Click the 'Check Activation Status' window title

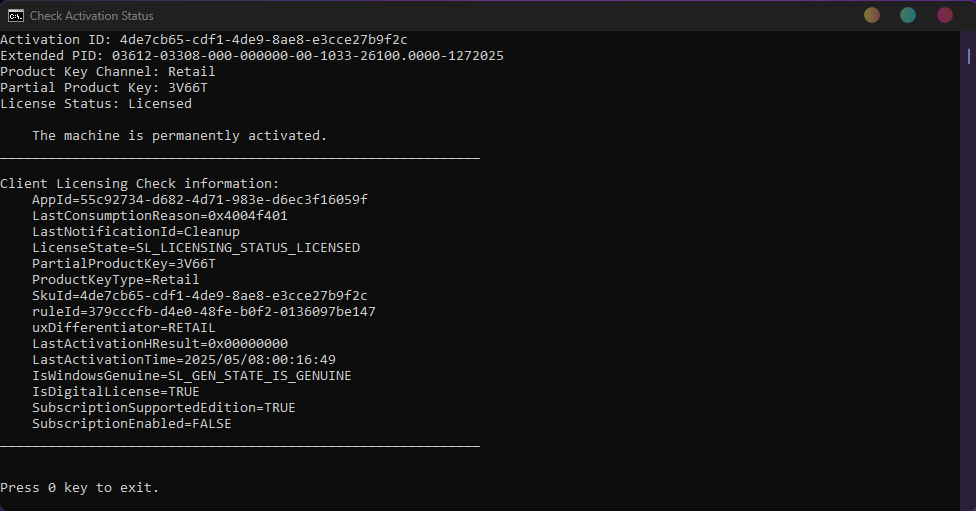point(92,16)
